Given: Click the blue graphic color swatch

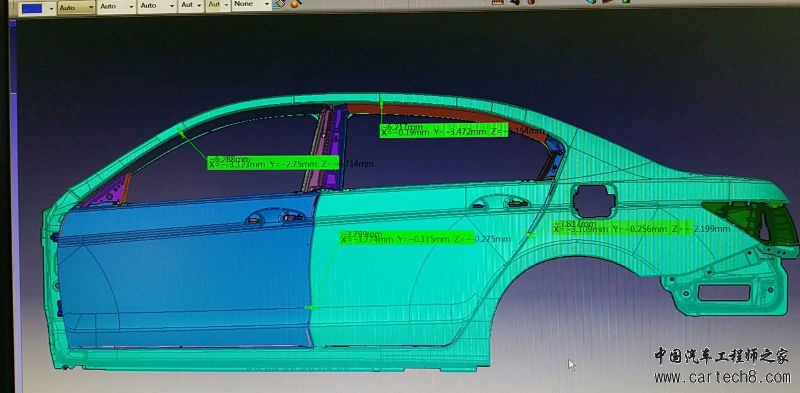Looking at the screenshot, I should (x=32, y=8).
